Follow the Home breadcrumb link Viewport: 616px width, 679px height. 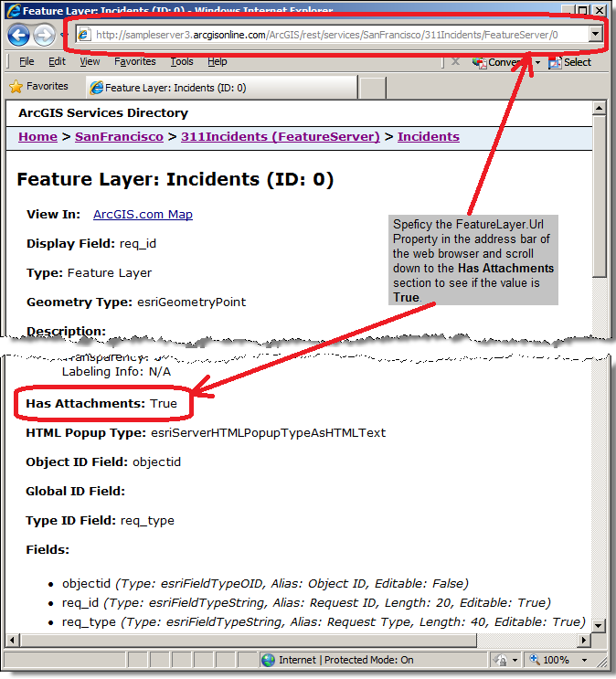click(x=37, y=137)
